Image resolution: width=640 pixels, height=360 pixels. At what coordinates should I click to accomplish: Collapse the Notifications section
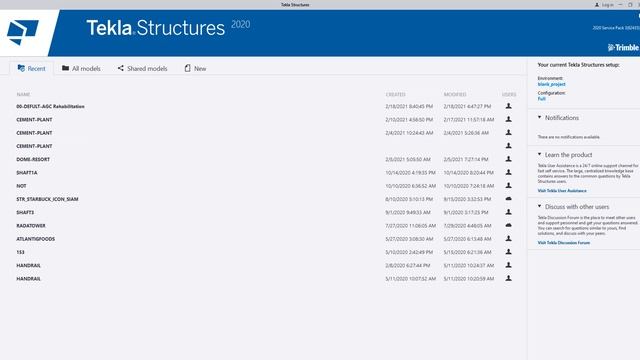(539, 118)
